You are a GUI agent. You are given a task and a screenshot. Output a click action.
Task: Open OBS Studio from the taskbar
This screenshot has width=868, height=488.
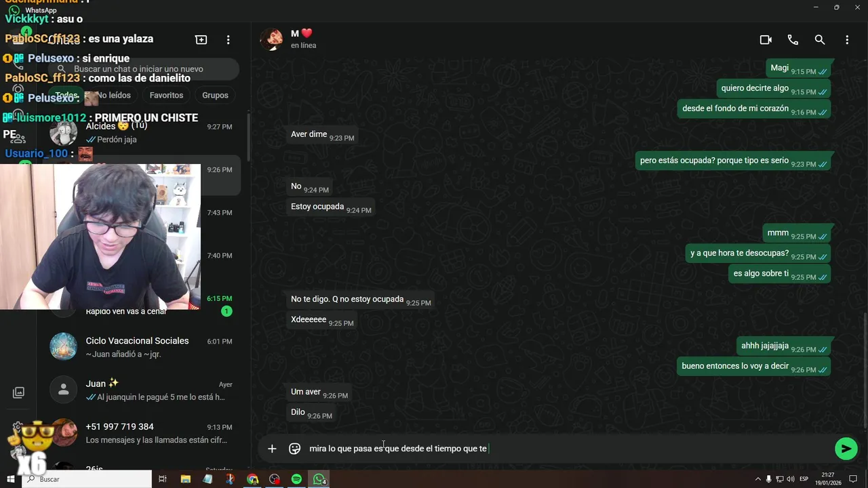click(275, 479)
